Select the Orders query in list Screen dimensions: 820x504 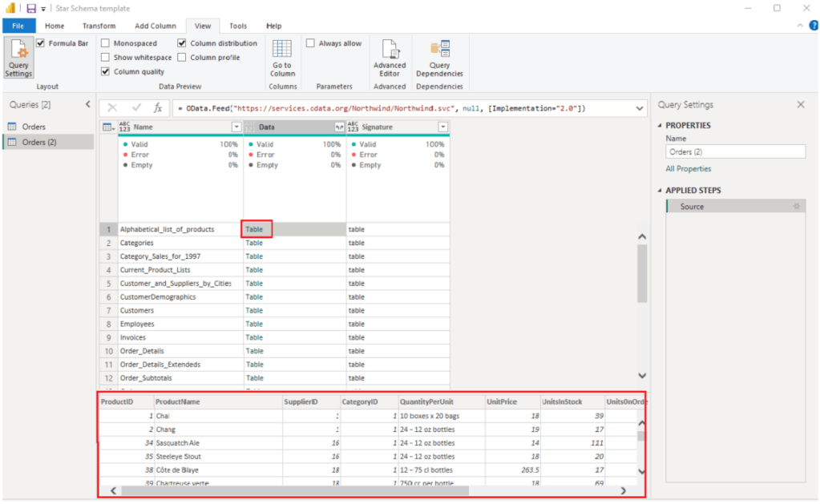coord(34,127)
